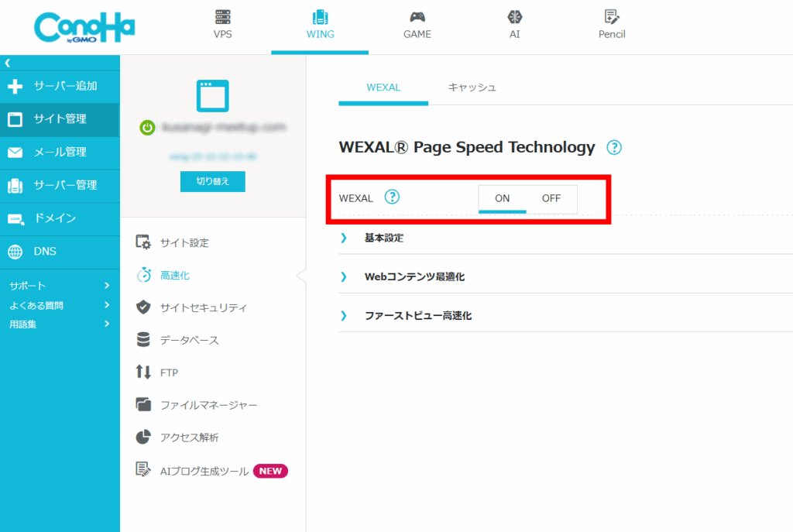Open the Pencil service icon
Screen dimensions: 793x532
pyautogui.click(x=611, y=18)
